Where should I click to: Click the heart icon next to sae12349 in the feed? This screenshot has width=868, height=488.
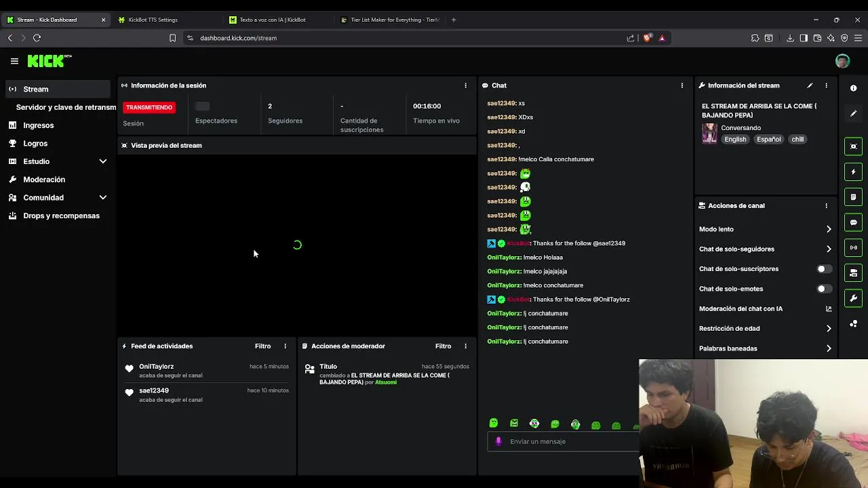(x=129, y=392)
